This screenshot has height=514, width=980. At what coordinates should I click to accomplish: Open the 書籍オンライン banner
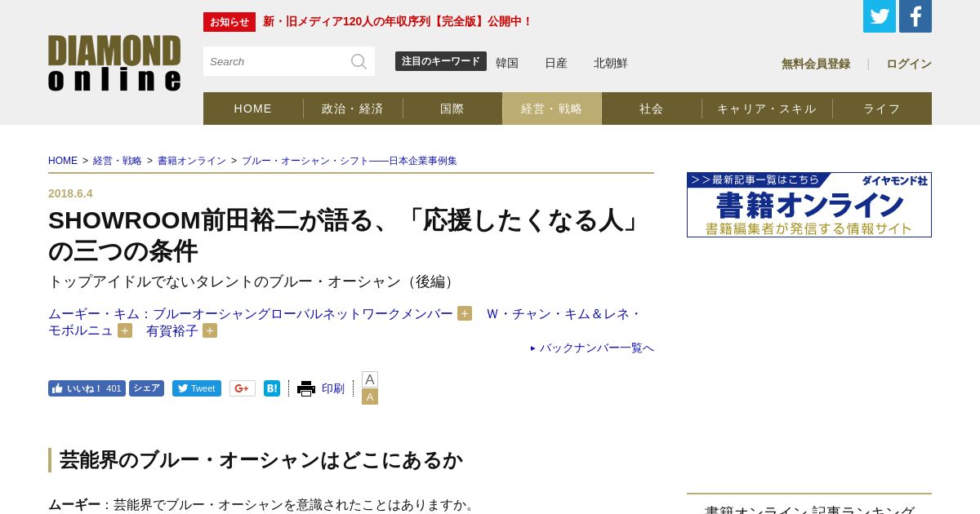tap(809, 205)
